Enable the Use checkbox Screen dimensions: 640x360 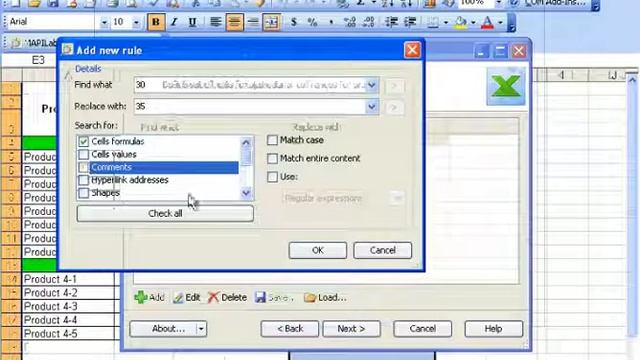coord(272,177)
